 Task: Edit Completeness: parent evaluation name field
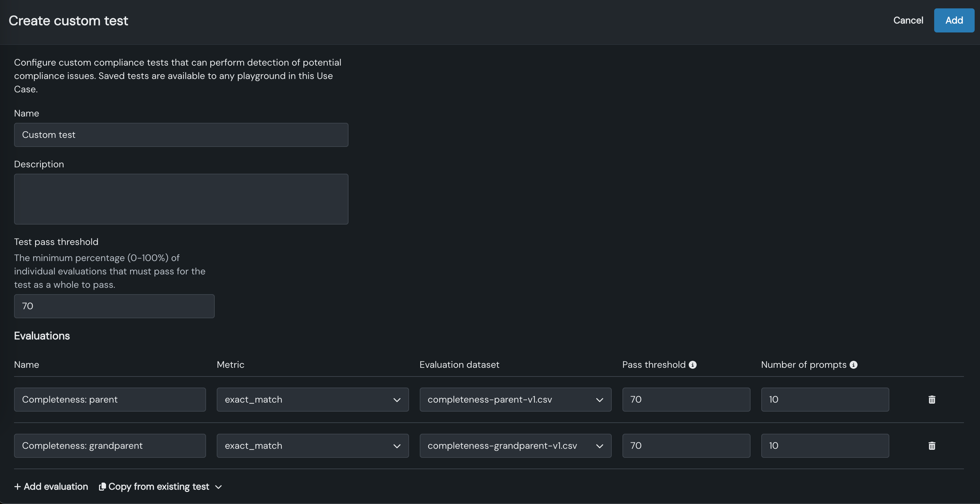pos(110,399)
